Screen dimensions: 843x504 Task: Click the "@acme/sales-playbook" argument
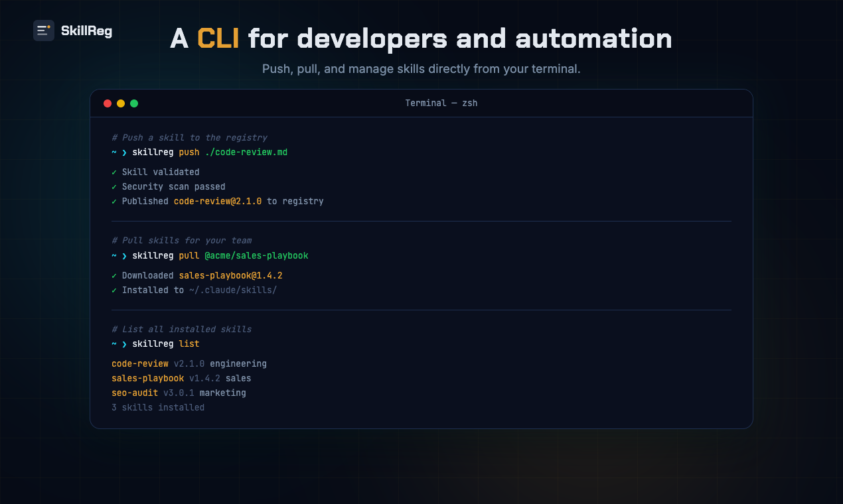point(256,256)
